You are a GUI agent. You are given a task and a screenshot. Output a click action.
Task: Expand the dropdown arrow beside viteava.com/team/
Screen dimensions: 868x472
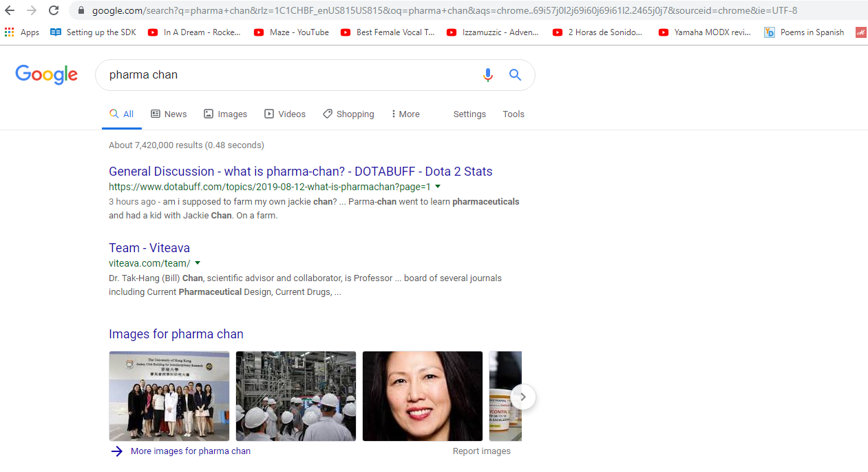(198, 263)
